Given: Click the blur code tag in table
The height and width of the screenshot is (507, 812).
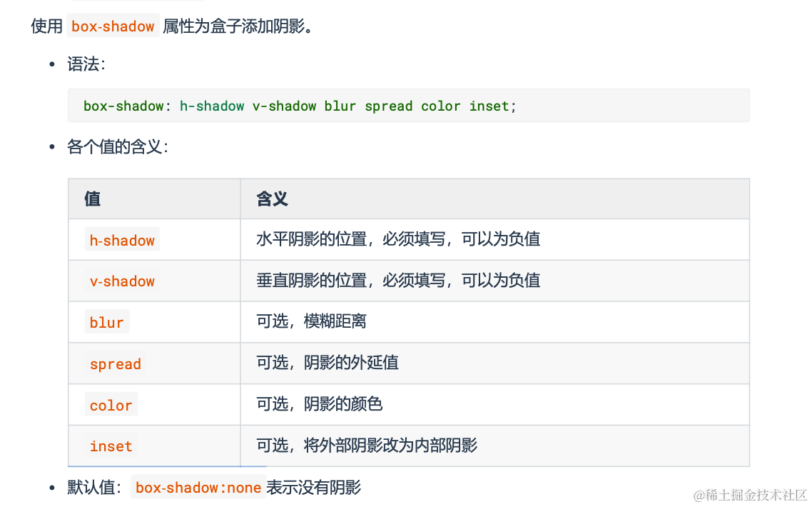Looking at the screenshot, I should [x=107, y=323].
